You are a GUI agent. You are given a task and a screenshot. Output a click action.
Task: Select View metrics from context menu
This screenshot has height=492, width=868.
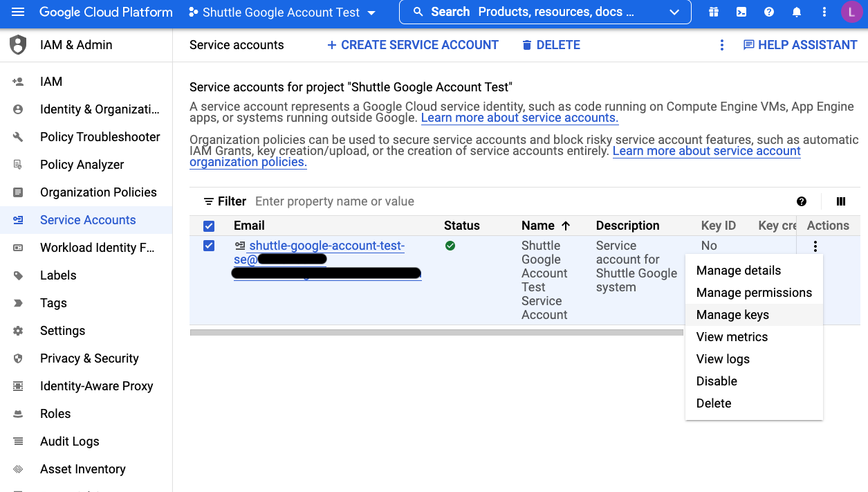click(x=754, y=337)
